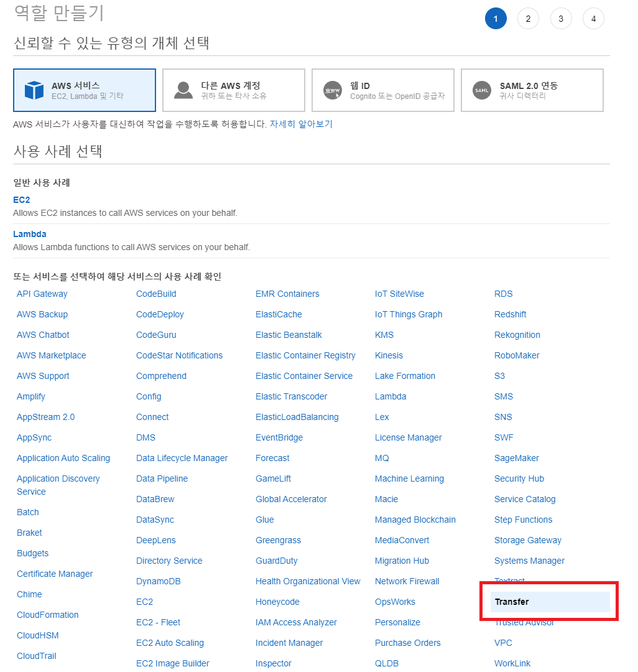
Task: Select AppStream 2.0 service
Action: pos(45,417)
